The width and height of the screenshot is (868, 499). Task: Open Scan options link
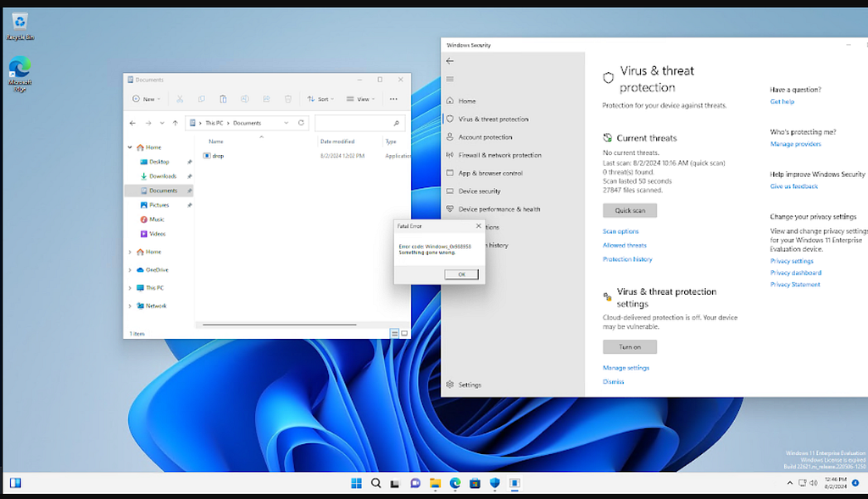(620, 231)
